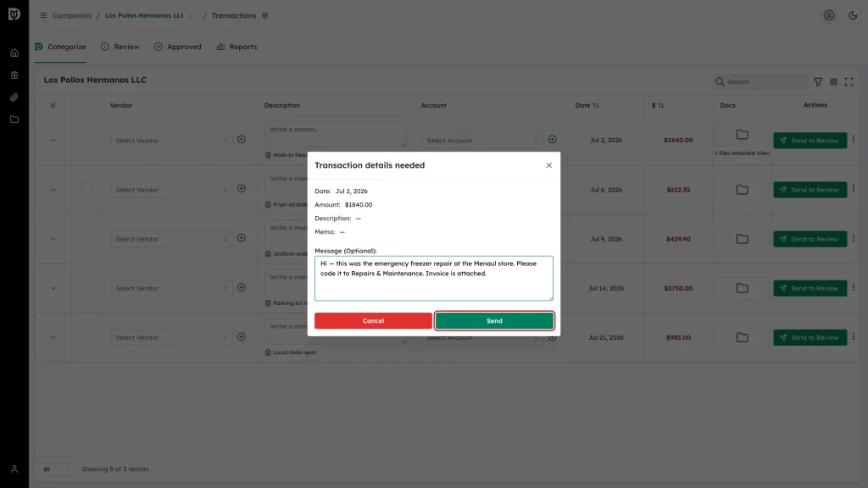Open more options menu for Jul 14 row

pyautogui.click(x=854, y=287)
